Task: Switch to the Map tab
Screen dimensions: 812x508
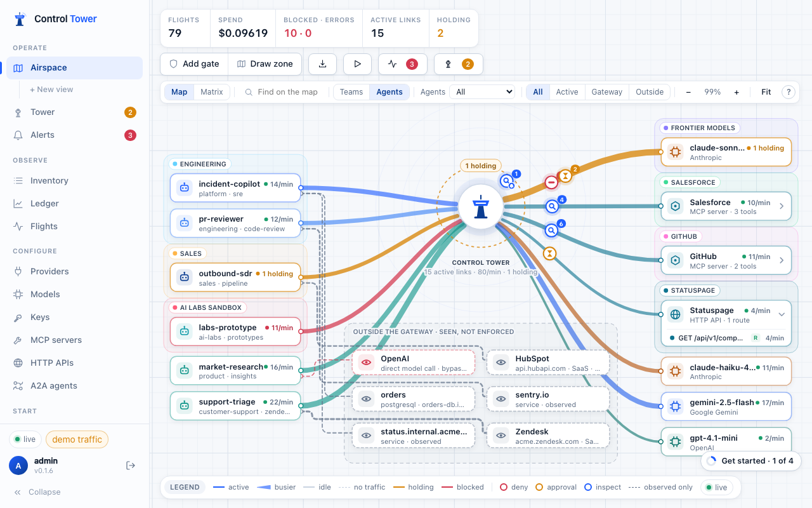Action: [180, 92]
